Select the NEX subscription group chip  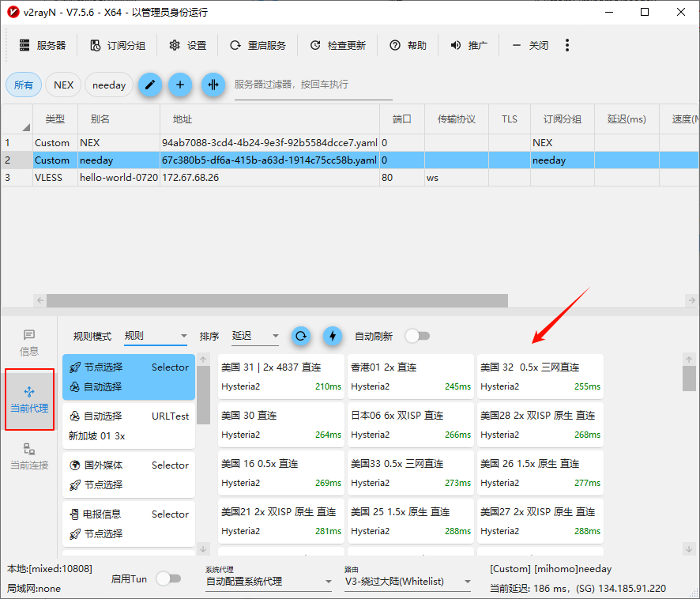(63, 85)
